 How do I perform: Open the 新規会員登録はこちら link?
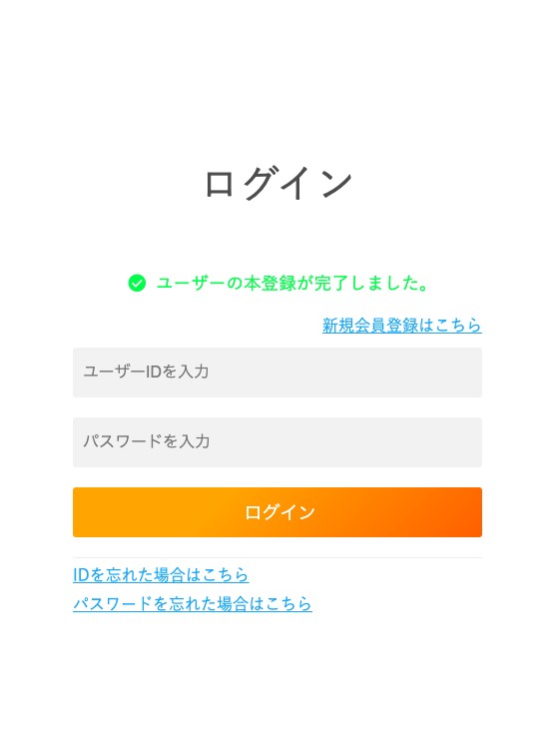tap(402, 326)
